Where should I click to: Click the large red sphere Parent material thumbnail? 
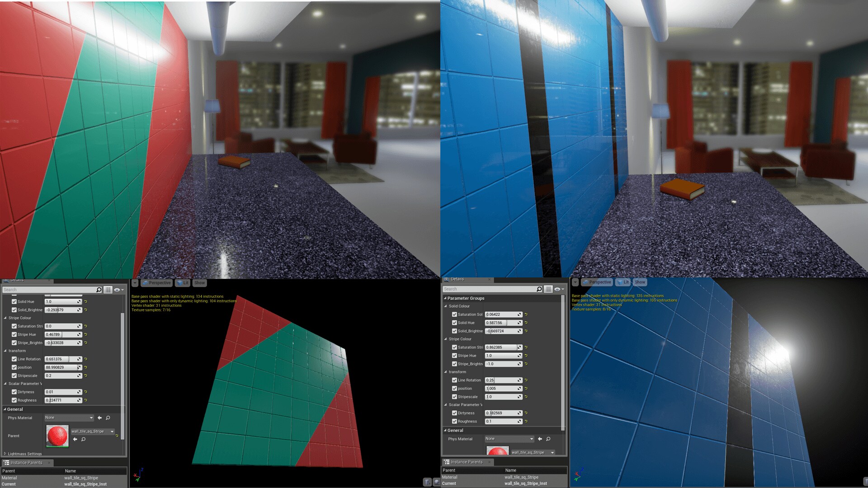[57, 436]
